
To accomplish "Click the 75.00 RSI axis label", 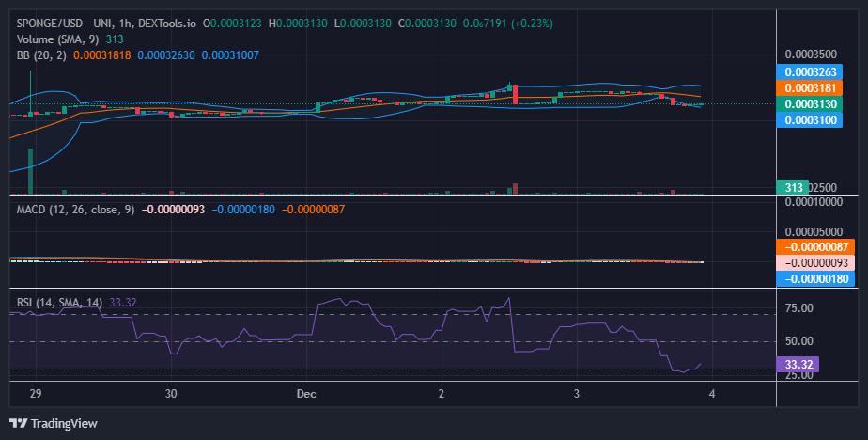I will click(x=799, y=308).
